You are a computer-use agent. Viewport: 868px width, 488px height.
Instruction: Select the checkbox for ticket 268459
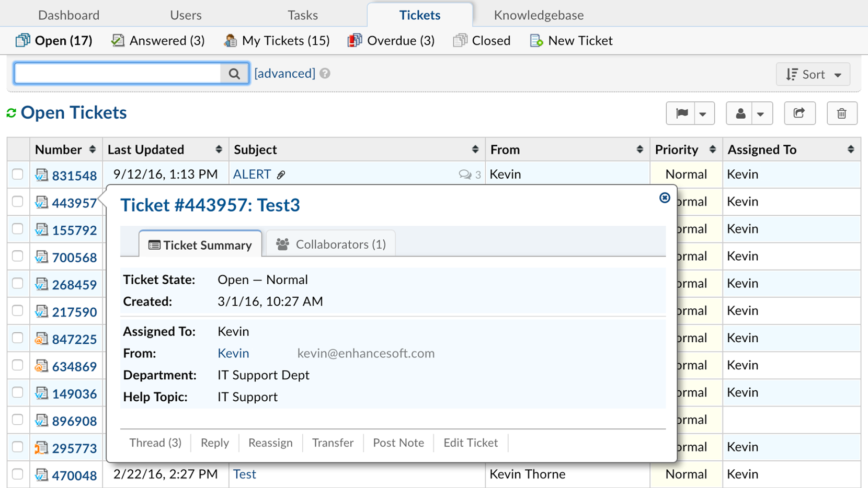click(18, 283)
